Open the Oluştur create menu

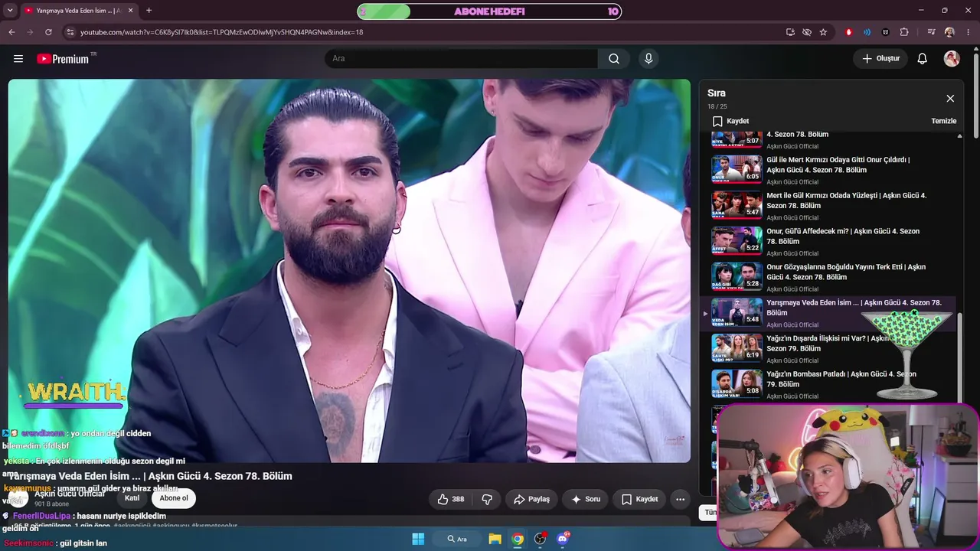coord(880,59)
